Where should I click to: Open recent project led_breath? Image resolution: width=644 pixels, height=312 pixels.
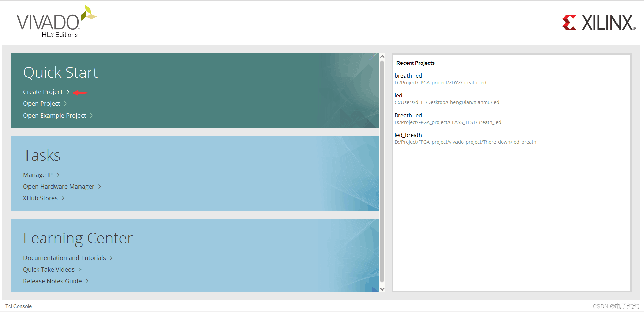pos(408,135)
